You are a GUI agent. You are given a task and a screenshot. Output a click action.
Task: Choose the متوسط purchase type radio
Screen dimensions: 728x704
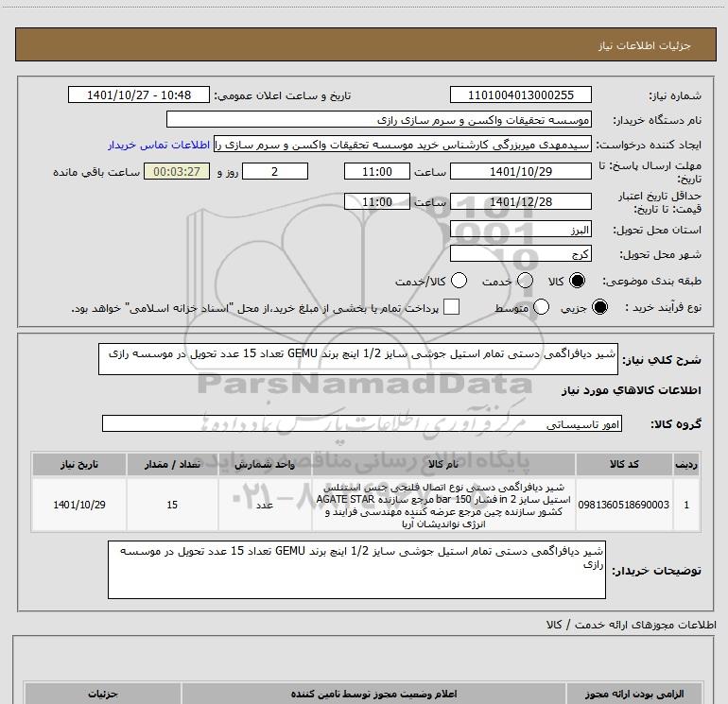pyautogui.click(x=542, y=307)
